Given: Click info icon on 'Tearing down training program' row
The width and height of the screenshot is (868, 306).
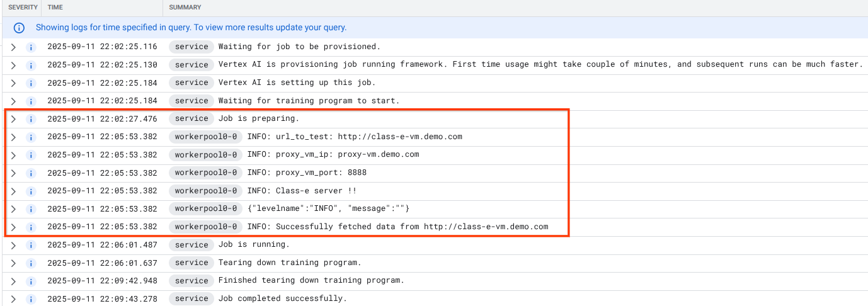Looking at the screenshot, I should click(30, 263).
